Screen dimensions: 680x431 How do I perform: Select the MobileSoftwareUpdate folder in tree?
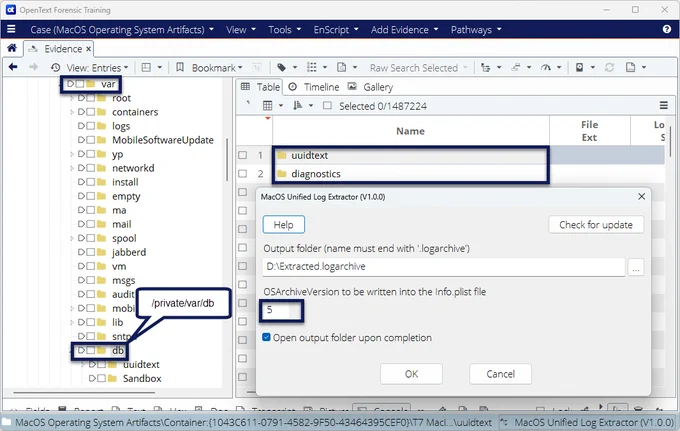pyautogui.click(x=163, y=140)
